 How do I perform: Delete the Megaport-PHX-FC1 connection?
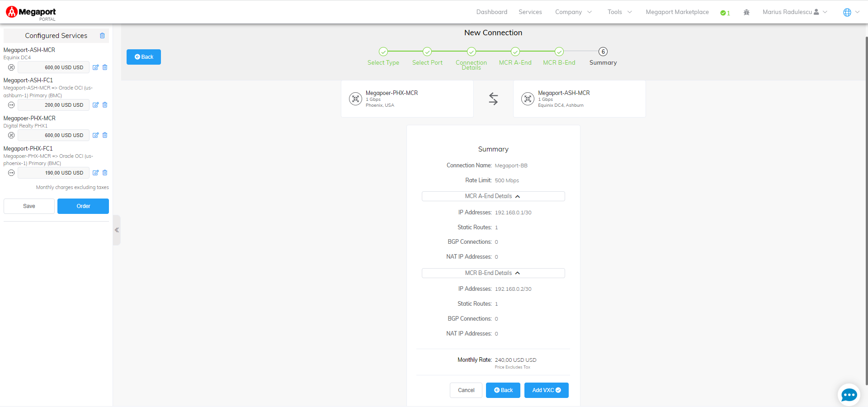tap(105, 173)
